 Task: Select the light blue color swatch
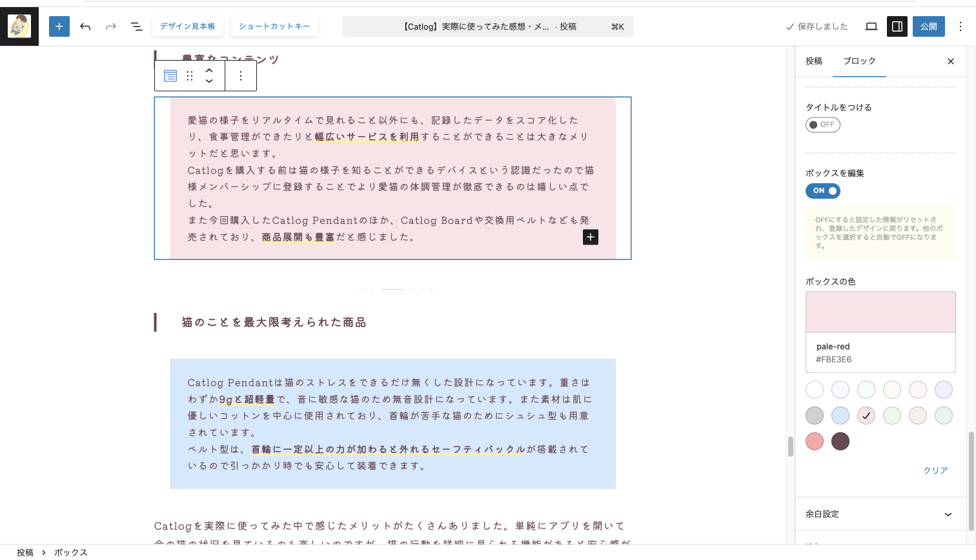[x=840, y=415]
